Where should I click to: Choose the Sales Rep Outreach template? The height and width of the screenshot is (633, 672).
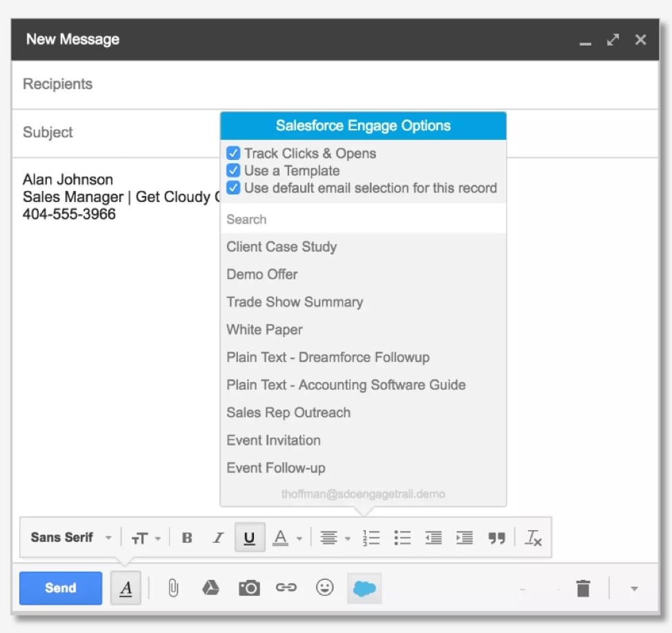363,412
